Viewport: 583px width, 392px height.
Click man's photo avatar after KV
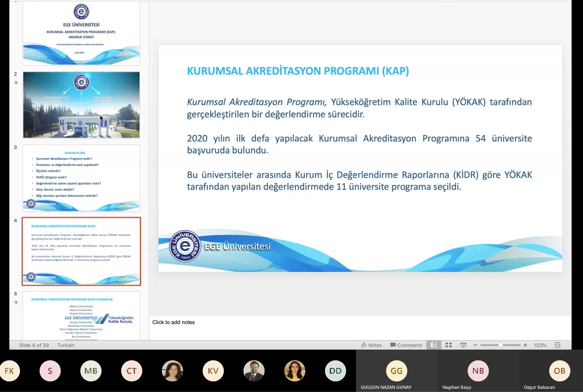(254, 371)
